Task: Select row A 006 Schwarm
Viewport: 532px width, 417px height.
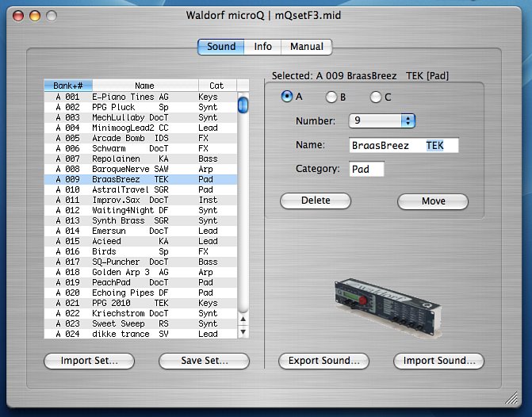Action: pyautogui.click(x=140, y=148)
